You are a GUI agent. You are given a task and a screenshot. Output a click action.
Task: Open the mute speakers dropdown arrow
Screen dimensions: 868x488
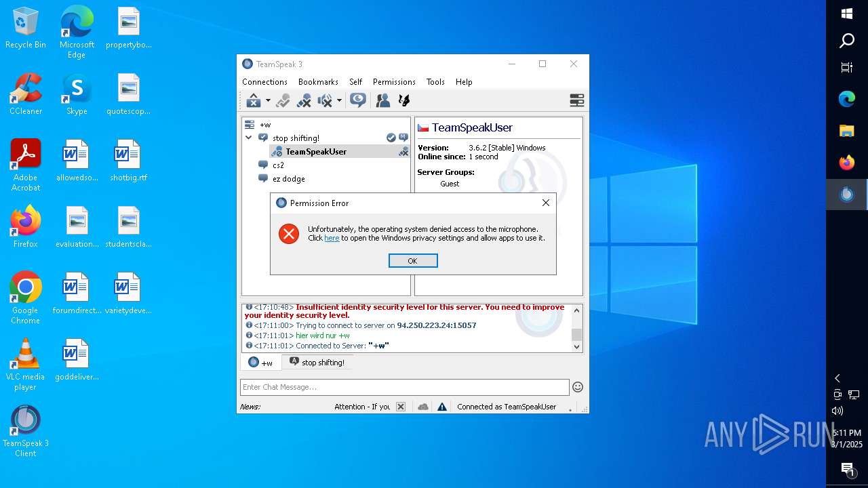click(339, 101)
